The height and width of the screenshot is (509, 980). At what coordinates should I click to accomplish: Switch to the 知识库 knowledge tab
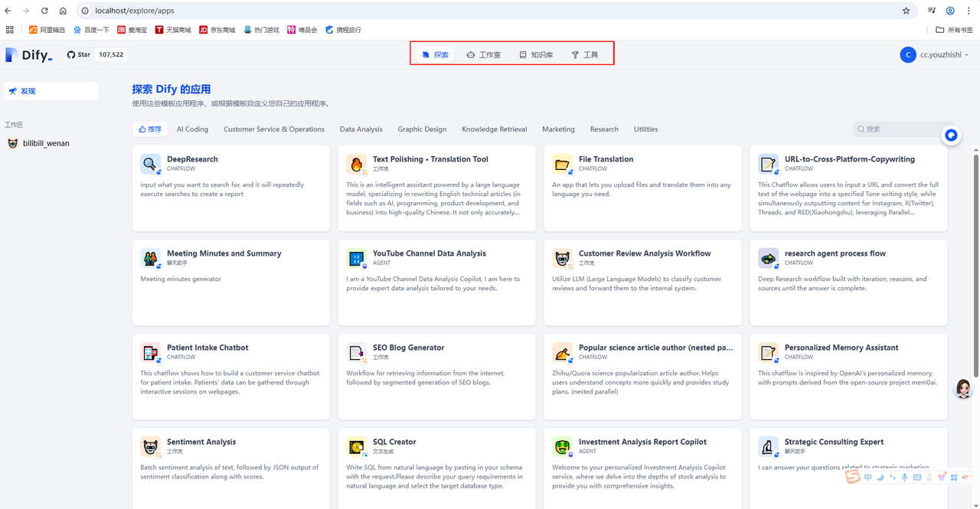[536, 55]
